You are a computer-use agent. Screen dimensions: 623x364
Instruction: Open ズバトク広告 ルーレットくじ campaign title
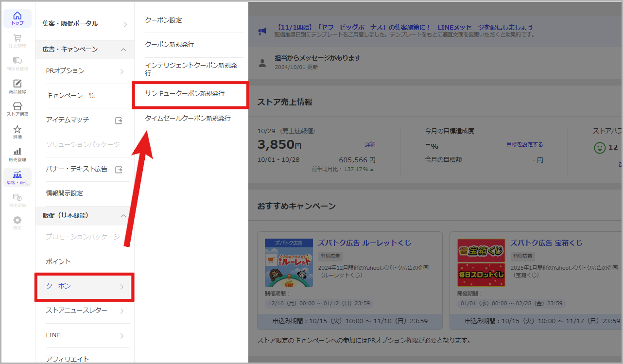coord(364,243)
